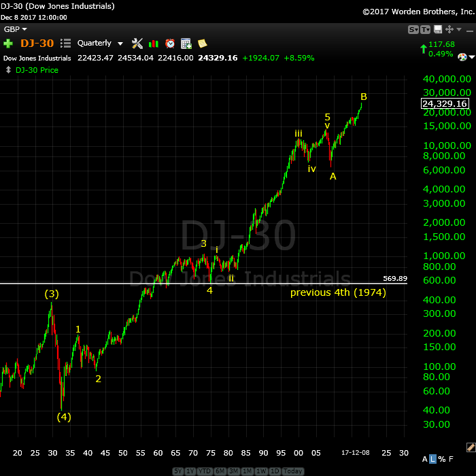
Task: Jump to Today on the time axis
Action: (292, 471)
